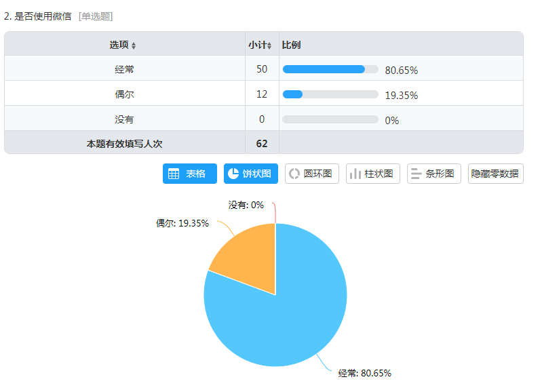Click the pie icon in 饼状图 button
This screenshot has width=542, height=392.
click(233, 174)
